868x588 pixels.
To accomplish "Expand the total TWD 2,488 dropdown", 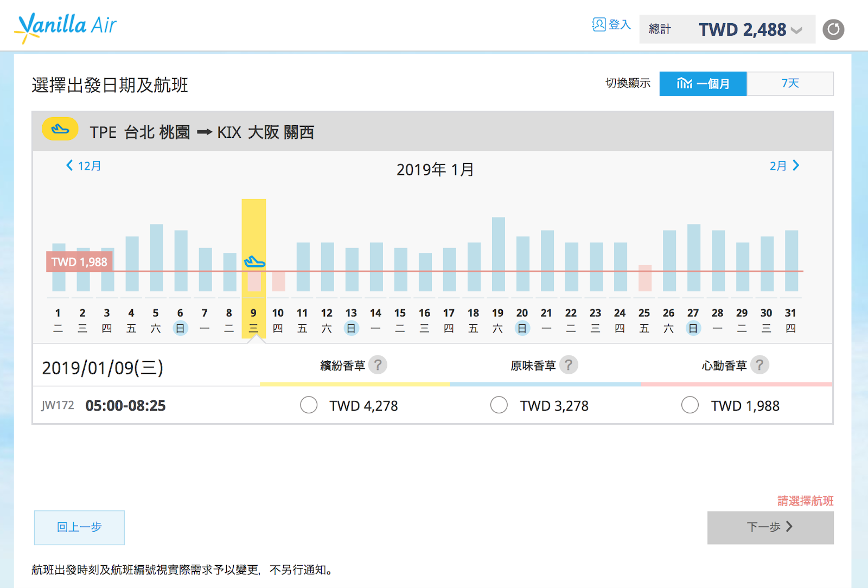I will coord(796,30).
